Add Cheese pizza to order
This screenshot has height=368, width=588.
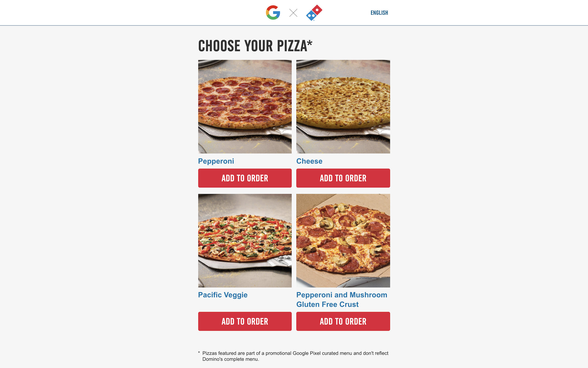343,178
